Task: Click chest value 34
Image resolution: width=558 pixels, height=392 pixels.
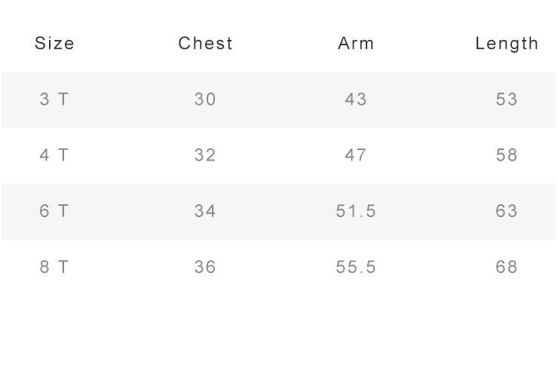Action: click(205, 210)
